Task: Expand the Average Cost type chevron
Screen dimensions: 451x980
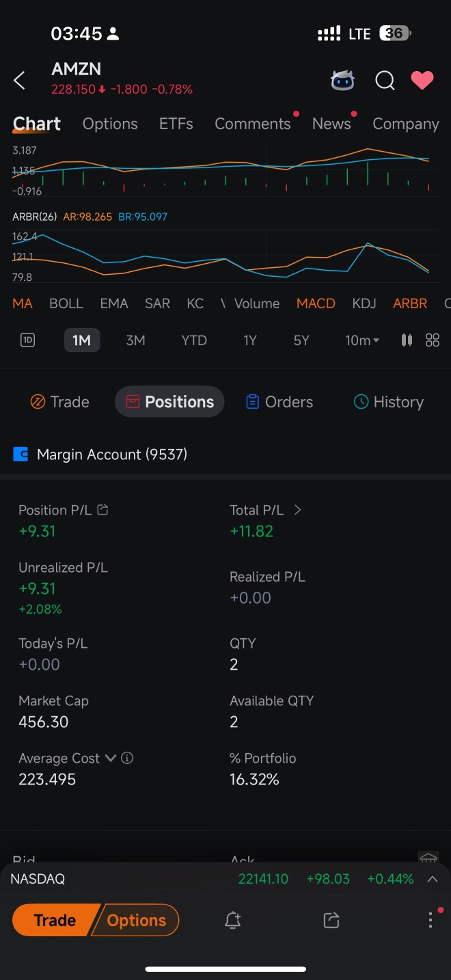Action: 110,758
